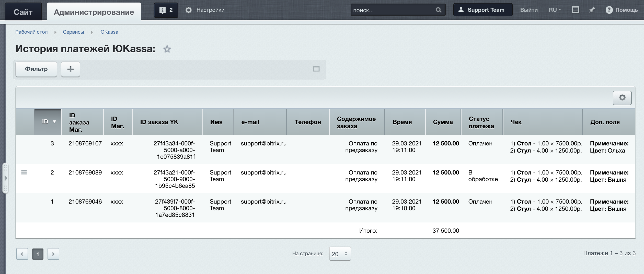Viewport: 644px width, 274px height.
Task: Click the search magnifier icon
Action: coord(438,10)
